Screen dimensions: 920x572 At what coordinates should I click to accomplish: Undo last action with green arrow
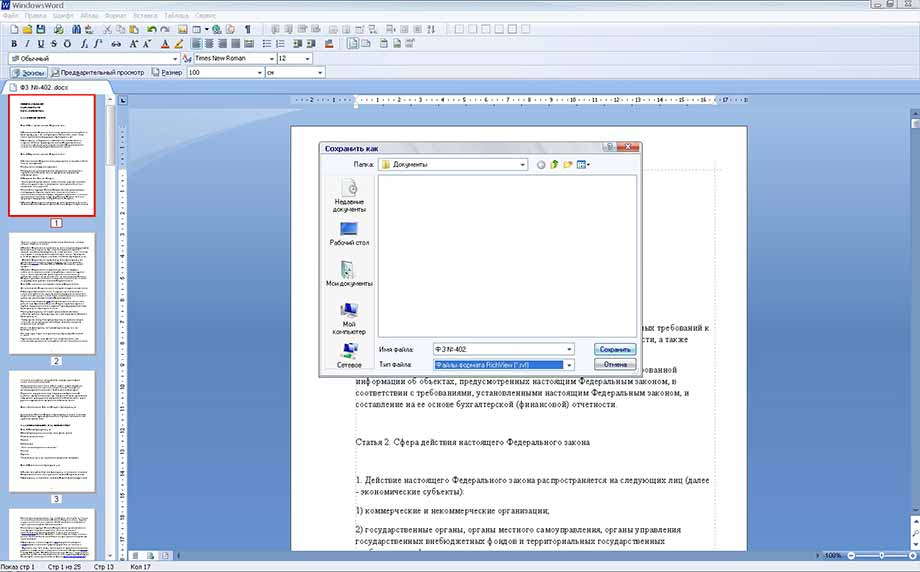[x=152, y=29]
